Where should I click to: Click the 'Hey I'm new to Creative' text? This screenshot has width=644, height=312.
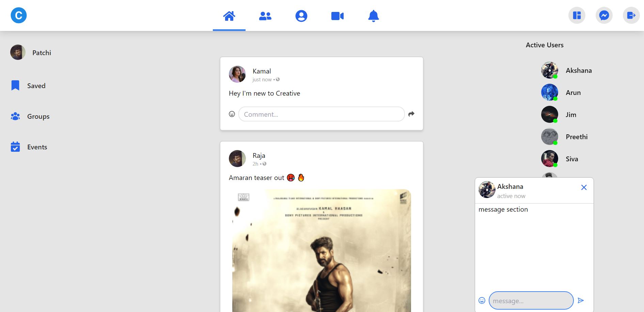pyautogui.click(x=265, y=93)
